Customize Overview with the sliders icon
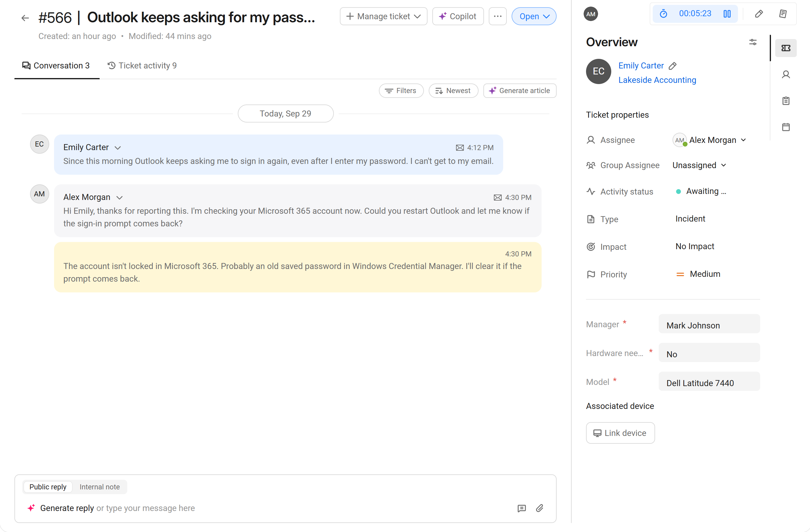 click(x=753, y=42)
